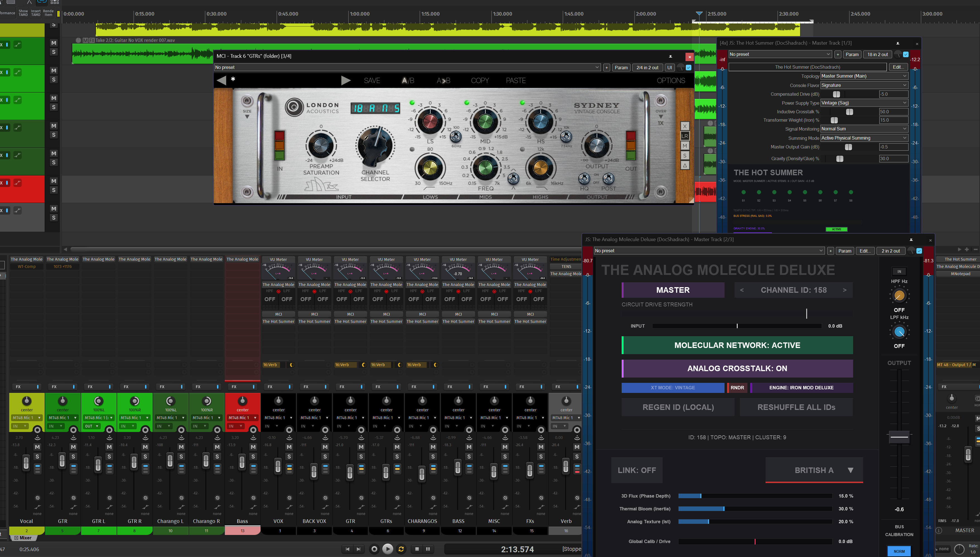Click the X side button on MCI plugin
The image size is (980, 557).
(685, 126)
